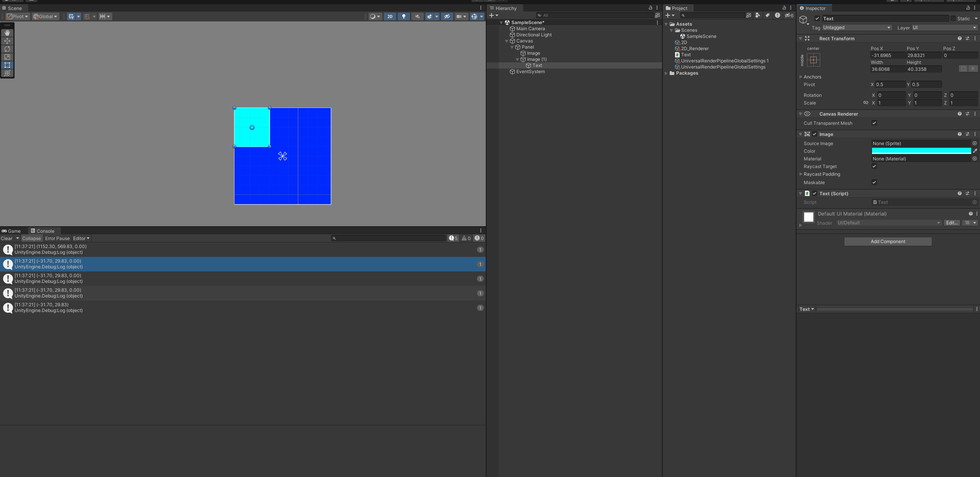Toggle scene audio mute icon
This screenshot has width=980, height=477.
point(417,16)
